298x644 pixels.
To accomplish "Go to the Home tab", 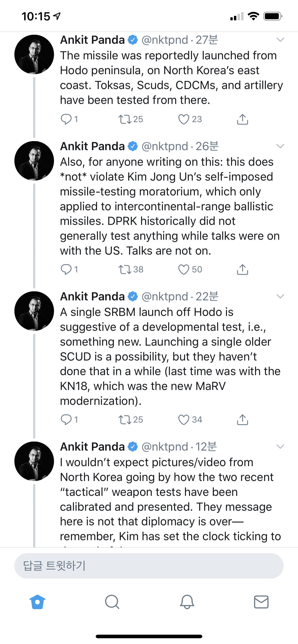I will (x=37, y=602).
